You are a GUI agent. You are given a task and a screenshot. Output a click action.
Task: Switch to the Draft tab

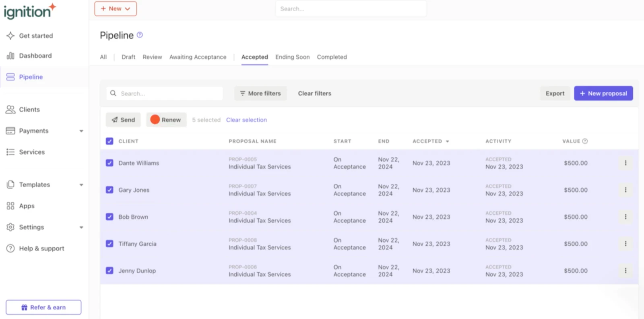pos(128,57)
